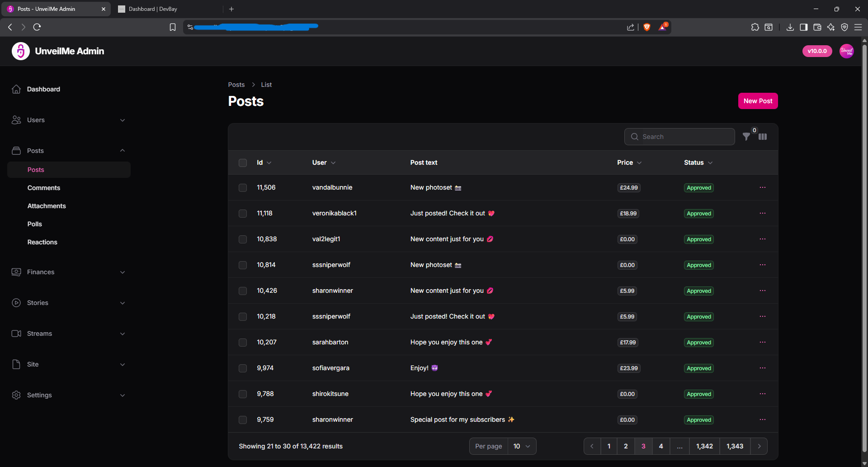Open row actions for post 11,506

click(763, 187)
